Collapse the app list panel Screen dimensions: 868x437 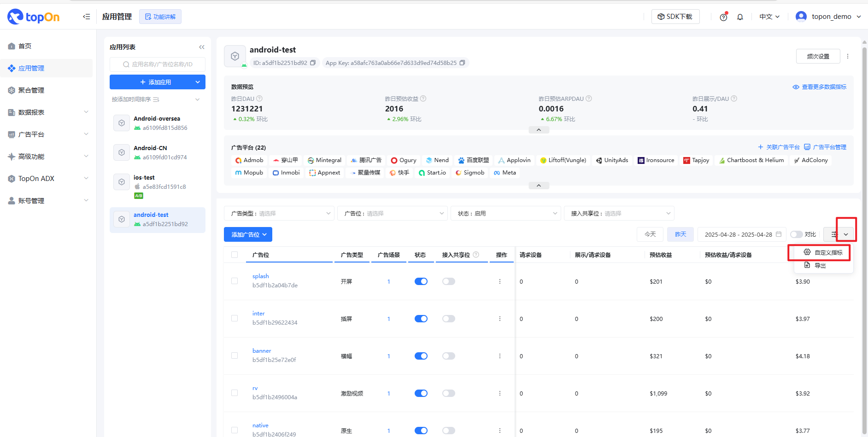tap(201, 47)
